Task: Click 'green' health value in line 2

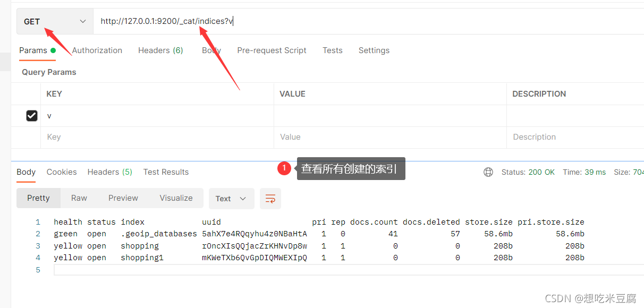Action: (65, 234)
